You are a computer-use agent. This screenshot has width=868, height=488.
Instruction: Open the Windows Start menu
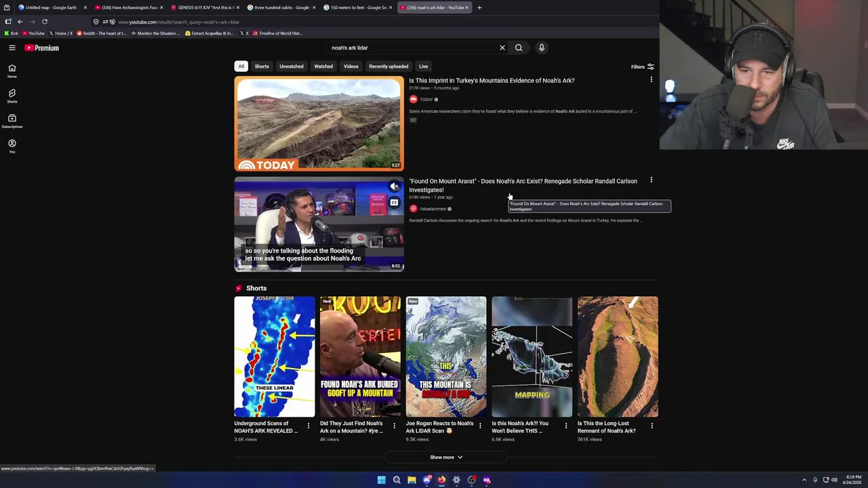[382, 480]
